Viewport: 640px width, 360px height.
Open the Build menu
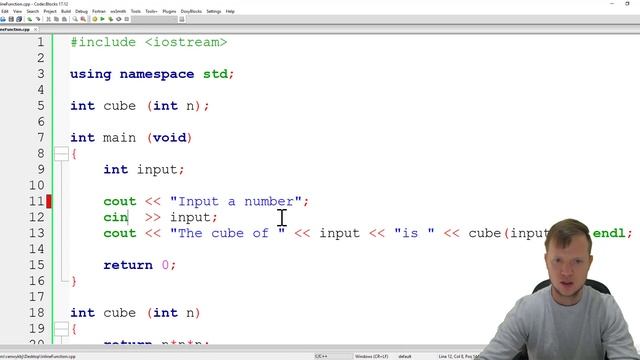tap(66, 11)
